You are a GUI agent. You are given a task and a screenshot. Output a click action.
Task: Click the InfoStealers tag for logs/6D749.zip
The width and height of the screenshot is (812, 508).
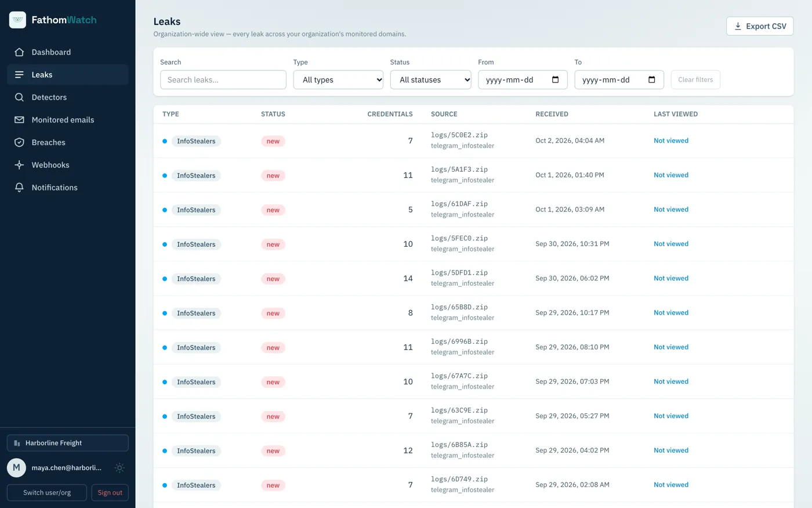pyautogui.click(x=196, y=485)
